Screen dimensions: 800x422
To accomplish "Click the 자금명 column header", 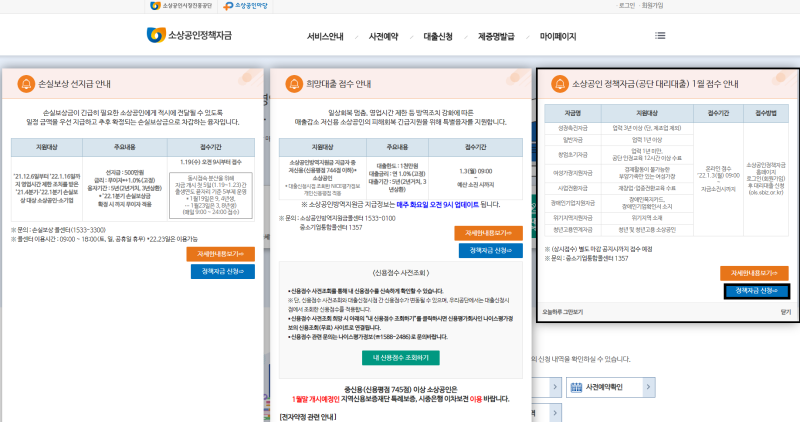I will pyautogui.click(x=572, y=113).
